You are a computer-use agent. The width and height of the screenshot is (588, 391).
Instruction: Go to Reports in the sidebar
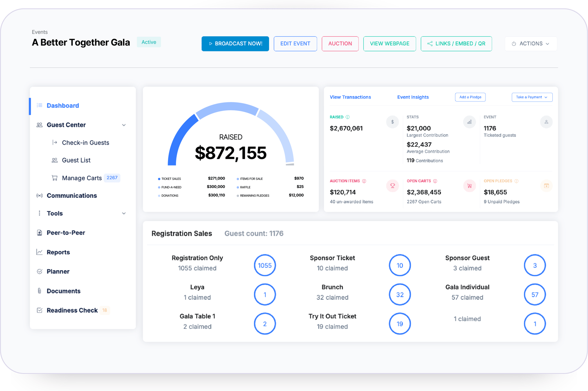click(58, 252)
